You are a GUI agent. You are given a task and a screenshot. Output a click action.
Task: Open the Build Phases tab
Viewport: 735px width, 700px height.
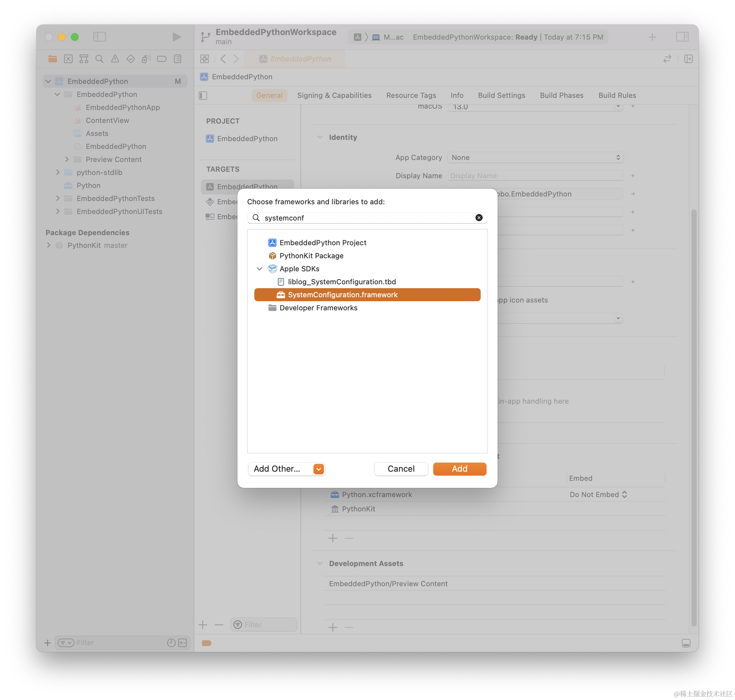coord(561,95)
